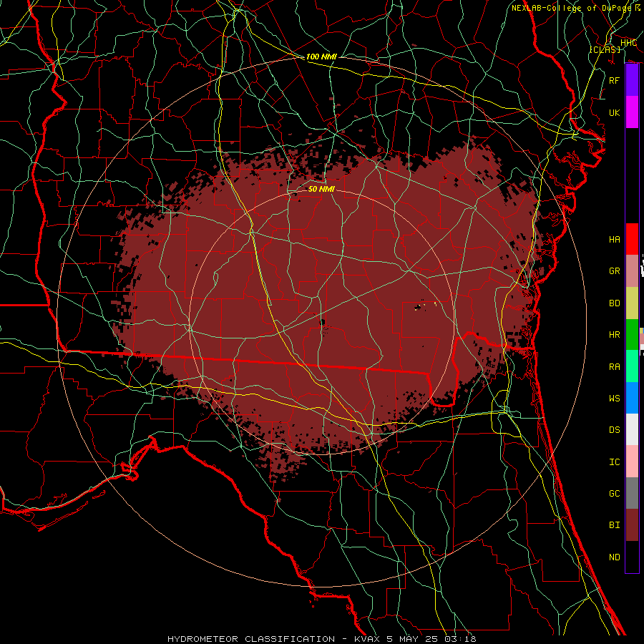Click the UK legend label
The height and width of the screenshot is (644, 644).
pyautogui.click(x=615, y=112)
